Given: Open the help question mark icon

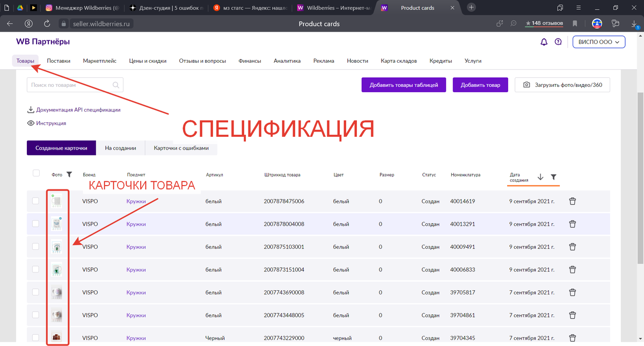Looking at the screenshot, I should [558, 42].
